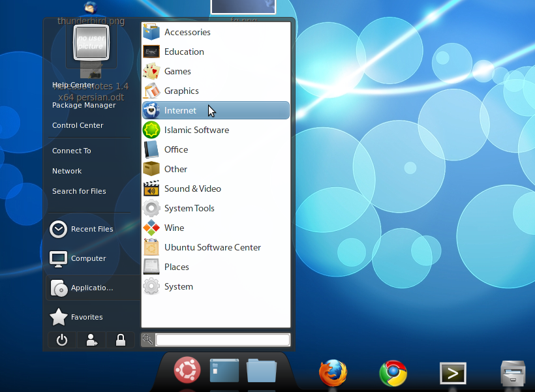Image resolution: width=535 pixels, height=392 pixels.
Task: Open the Places menu entry
Action: [x=216, y=267]
